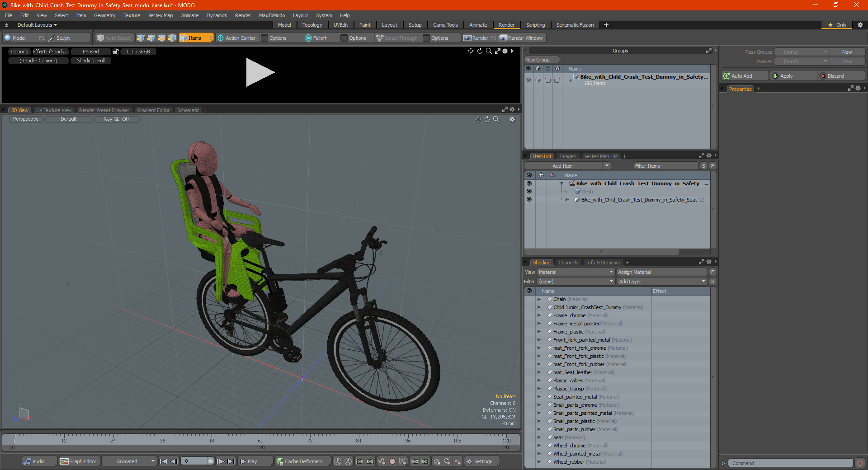Launch Render F9 button
868x470 pixels.
tap(479, 38)
